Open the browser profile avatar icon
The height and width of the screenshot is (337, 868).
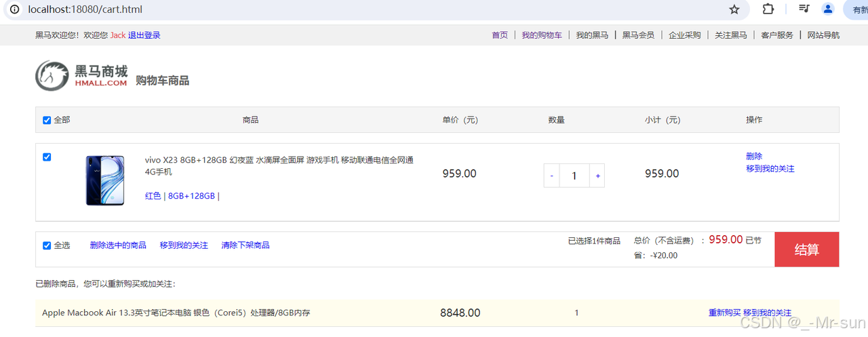tap(828, 9)
